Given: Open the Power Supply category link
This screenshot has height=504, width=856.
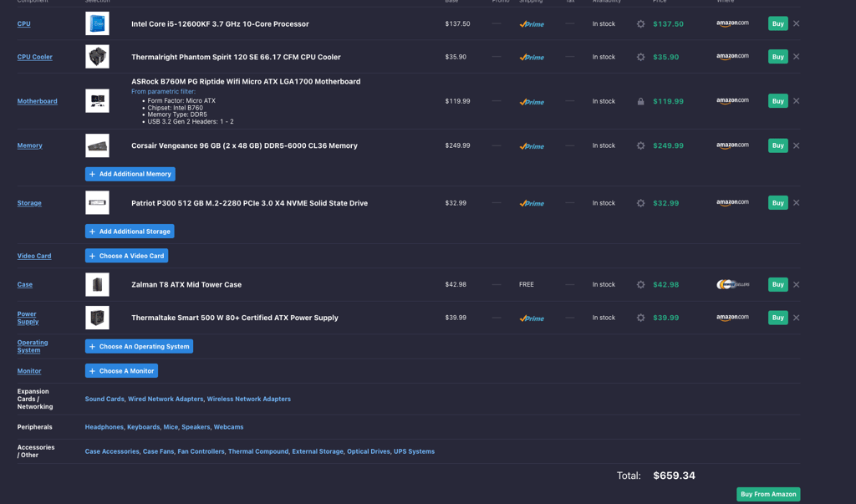Looking at the screenshot, I should 28,318.
